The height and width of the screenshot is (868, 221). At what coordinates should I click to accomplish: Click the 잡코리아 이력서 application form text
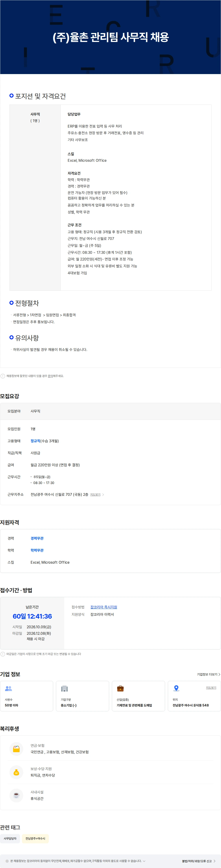coord(102,614)
